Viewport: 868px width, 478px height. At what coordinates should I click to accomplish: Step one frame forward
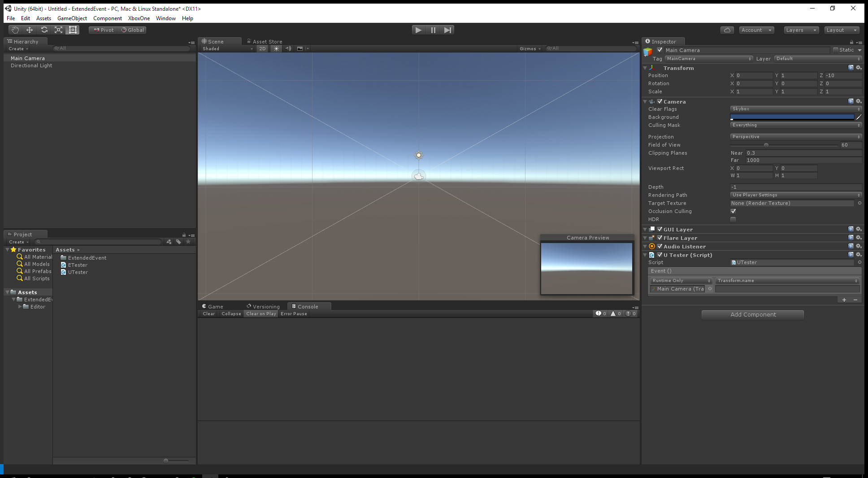click(x=447, y=30)
